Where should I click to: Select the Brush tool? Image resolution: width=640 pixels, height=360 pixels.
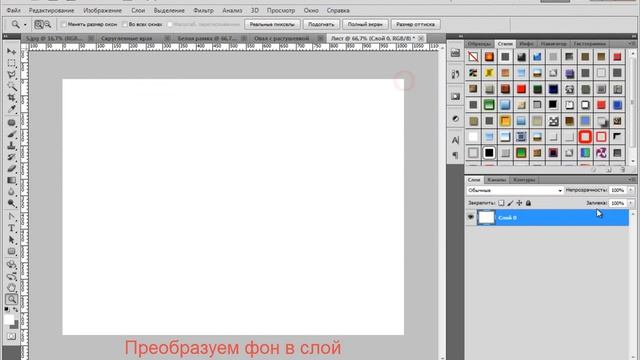click(11, 134)
